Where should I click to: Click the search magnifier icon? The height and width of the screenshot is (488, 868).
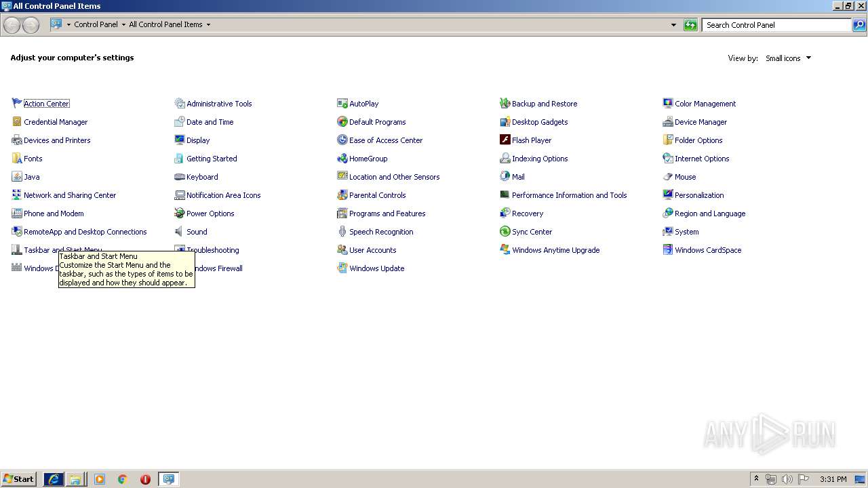pos(859,25)
